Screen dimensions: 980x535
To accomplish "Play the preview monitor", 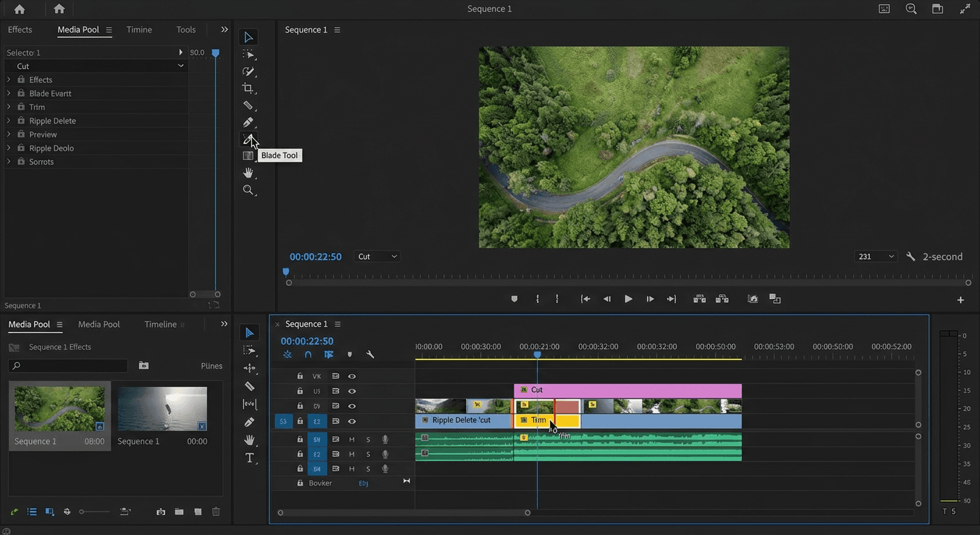I will tap(629, 299).
